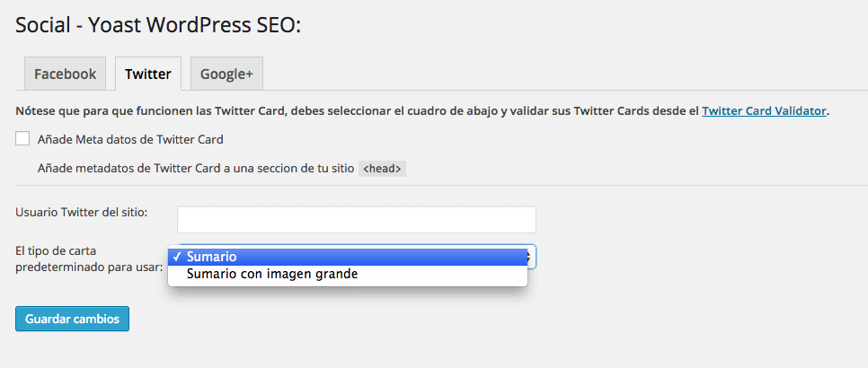The width and height of the screenshot is (868, 368).
Task: Click the card type select box arrows
Action: coord(531,257)
